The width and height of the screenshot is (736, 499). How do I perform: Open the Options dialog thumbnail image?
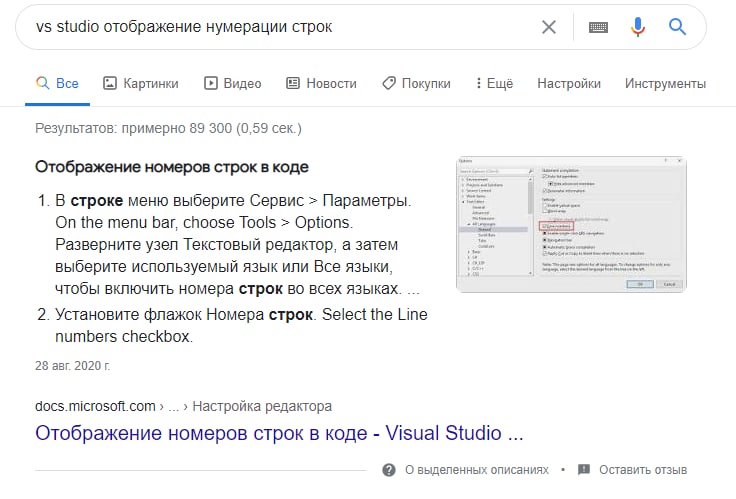571,224
